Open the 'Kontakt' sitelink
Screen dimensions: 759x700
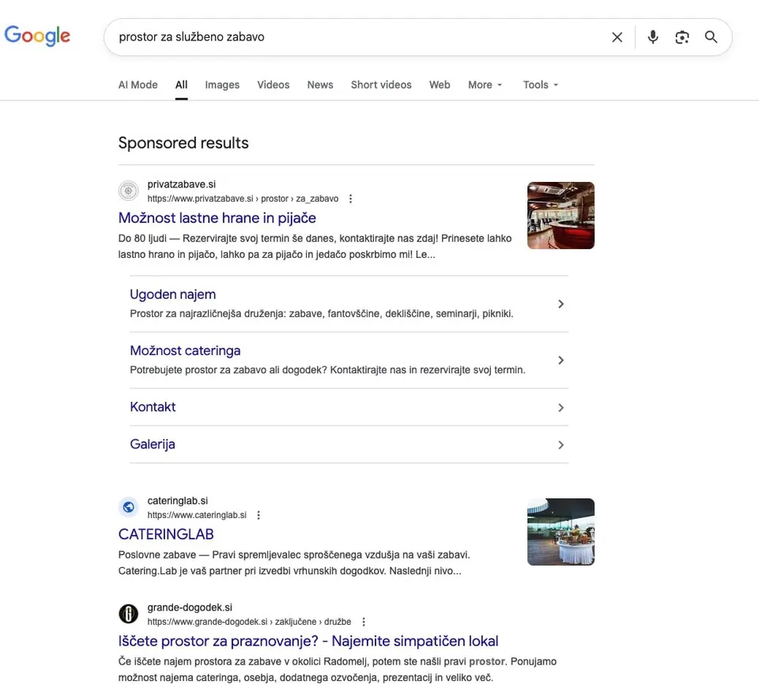point(153,407)
